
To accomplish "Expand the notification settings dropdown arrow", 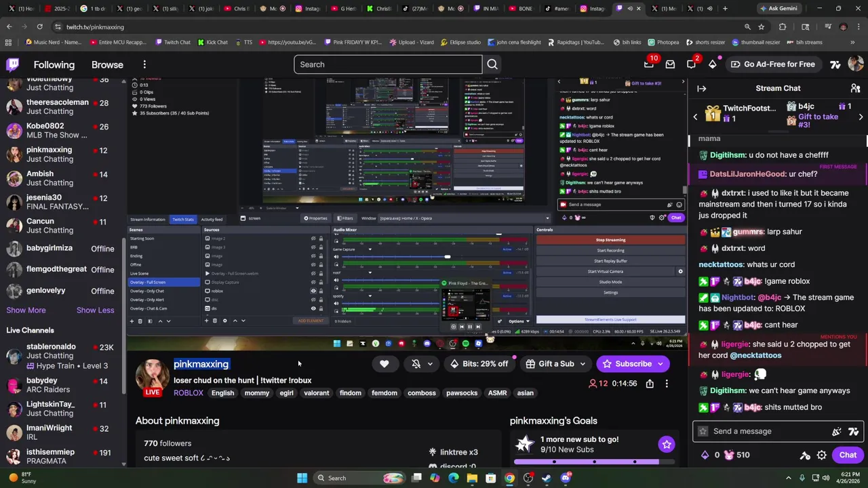I will [x=430, y=364].
